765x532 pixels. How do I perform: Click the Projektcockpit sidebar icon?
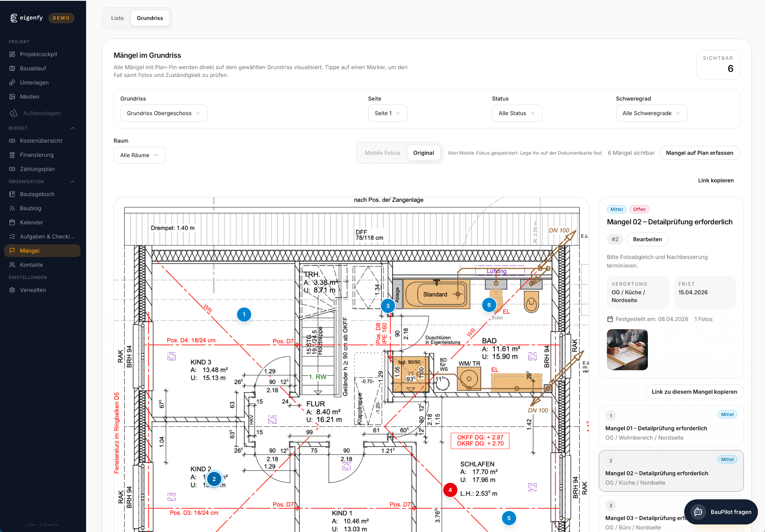12,54
